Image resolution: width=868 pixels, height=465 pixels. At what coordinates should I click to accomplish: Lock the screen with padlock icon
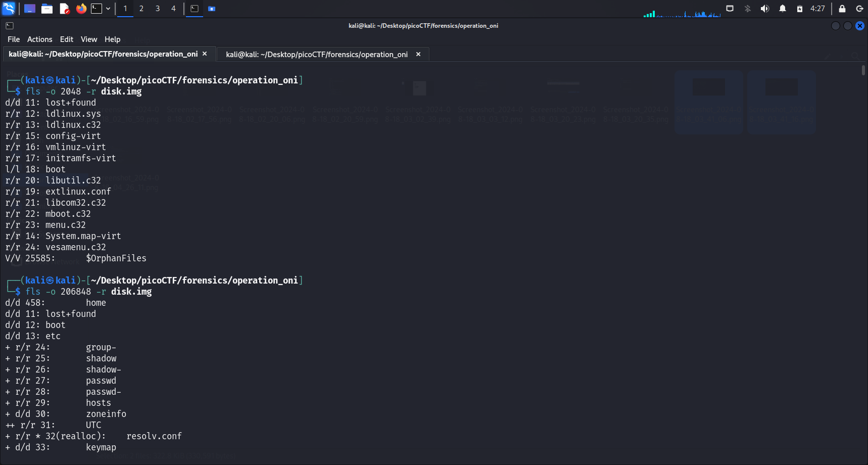click(x=842, y=9)
